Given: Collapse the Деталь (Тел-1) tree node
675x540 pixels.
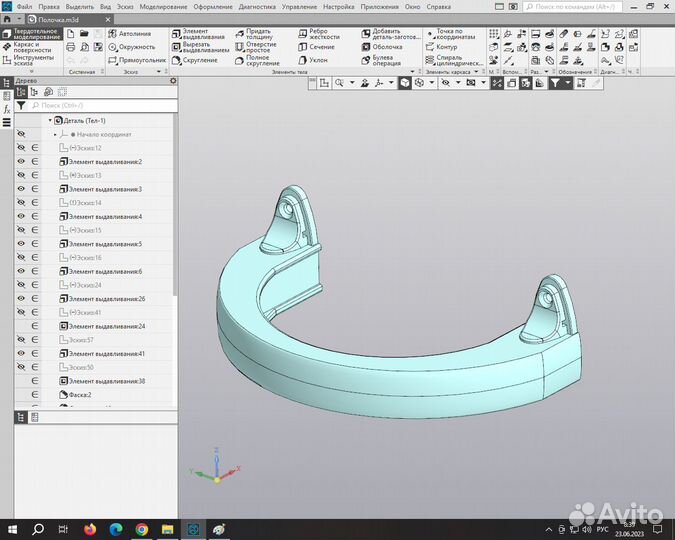Looking at the screenshot, I should coord(49,120).
